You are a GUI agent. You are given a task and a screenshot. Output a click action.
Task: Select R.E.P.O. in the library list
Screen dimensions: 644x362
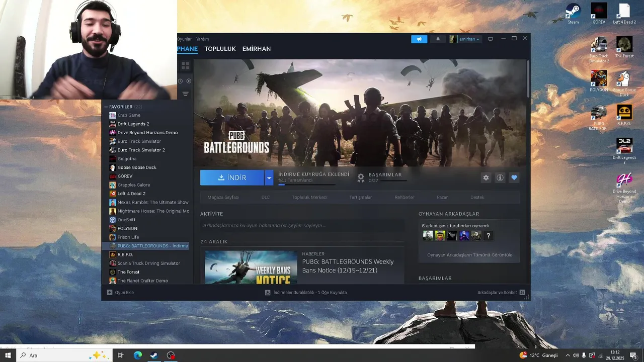125,254
